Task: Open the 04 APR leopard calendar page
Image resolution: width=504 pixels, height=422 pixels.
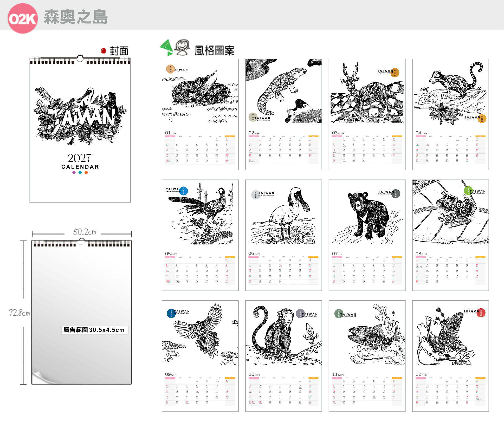Action: (x=451, y=115)
